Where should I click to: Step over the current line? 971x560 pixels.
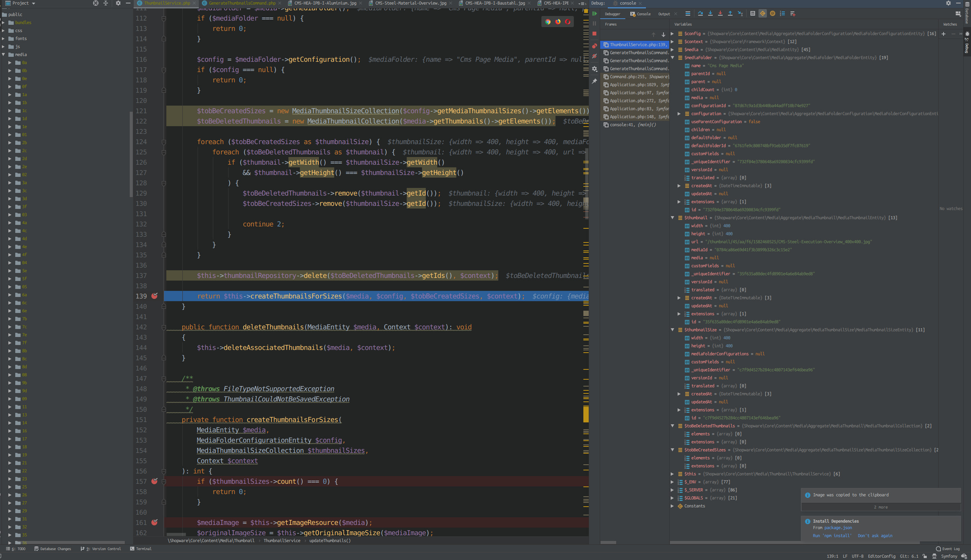(700, 13)
